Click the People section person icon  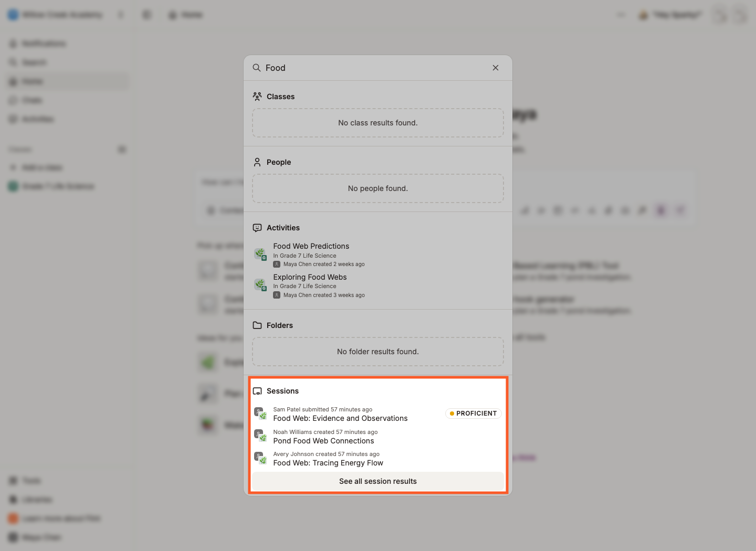[257, 162]
